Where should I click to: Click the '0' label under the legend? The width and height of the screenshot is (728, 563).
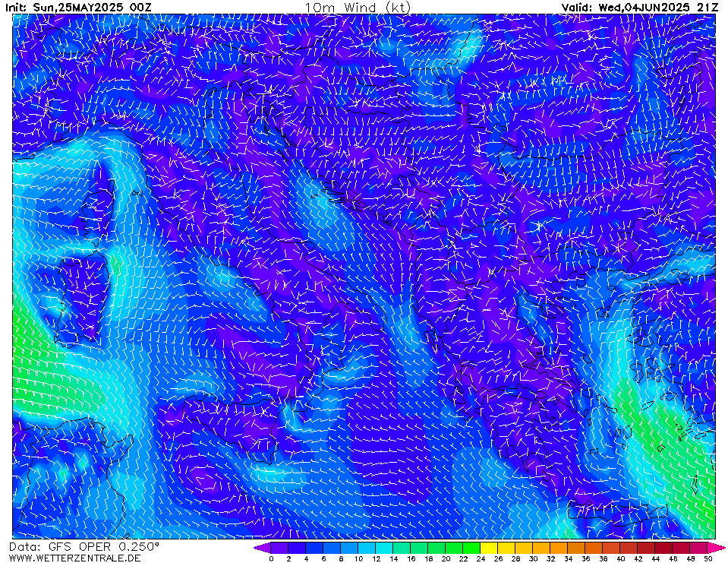pyautogui.click(x=271, y=558)
